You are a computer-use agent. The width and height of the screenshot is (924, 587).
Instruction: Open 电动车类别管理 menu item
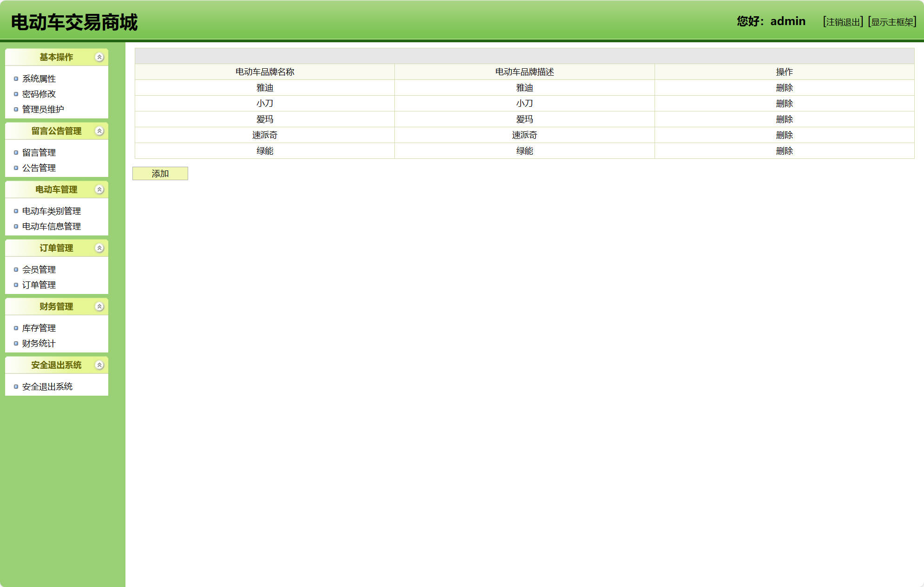(52, 211)
